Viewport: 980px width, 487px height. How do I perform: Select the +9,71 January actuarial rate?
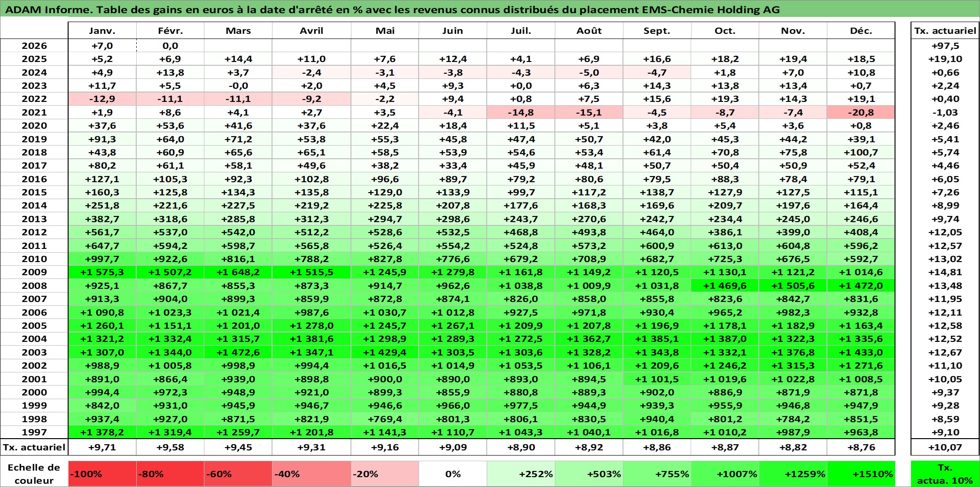[x=102, y=447]
